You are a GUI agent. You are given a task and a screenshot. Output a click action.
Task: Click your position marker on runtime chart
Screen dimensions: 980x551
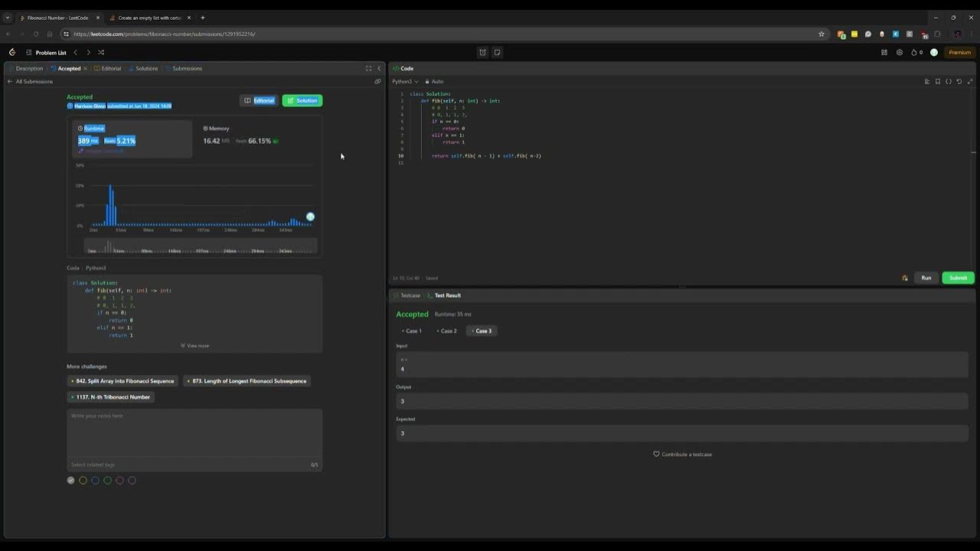coord(310,217)
